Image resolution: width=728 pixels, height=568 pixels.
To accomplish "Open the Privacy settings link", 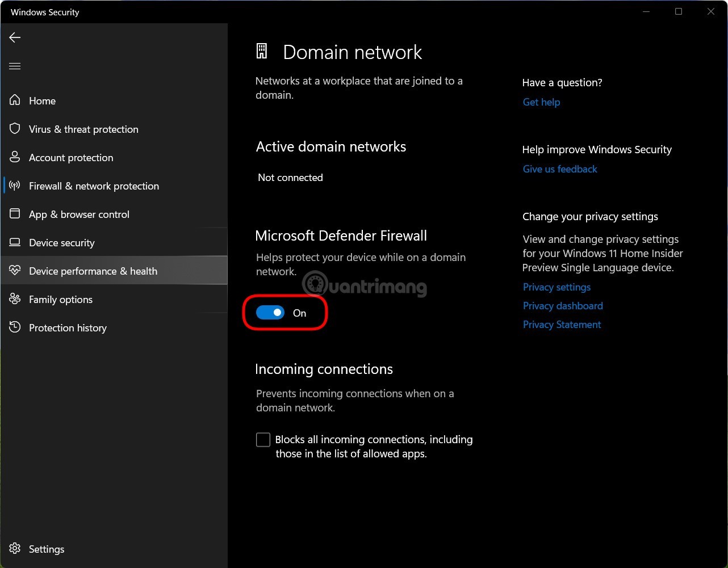I will pos(557,287).
